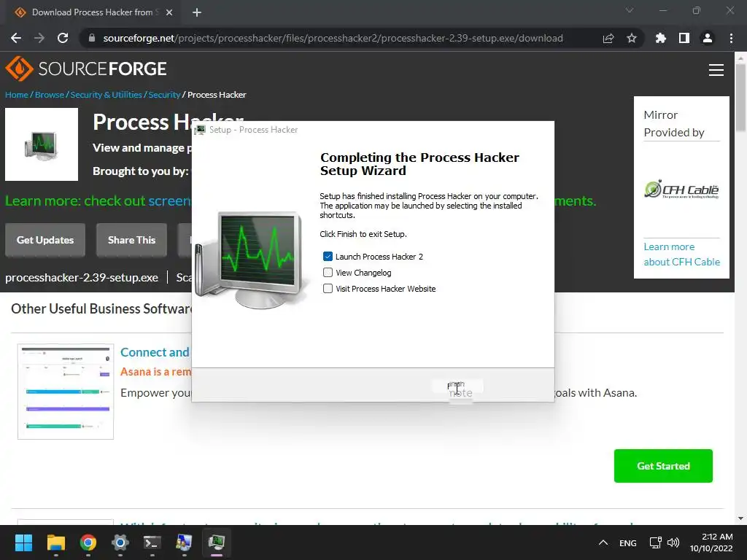747x560 pixels.
Task: Go back in Chrome browser
Action: (x=16, y=38)
